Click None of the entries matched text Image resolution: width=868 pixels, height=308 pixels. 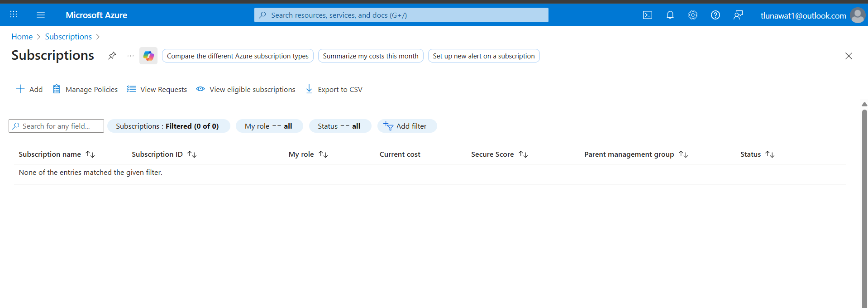tap(91, 173)
